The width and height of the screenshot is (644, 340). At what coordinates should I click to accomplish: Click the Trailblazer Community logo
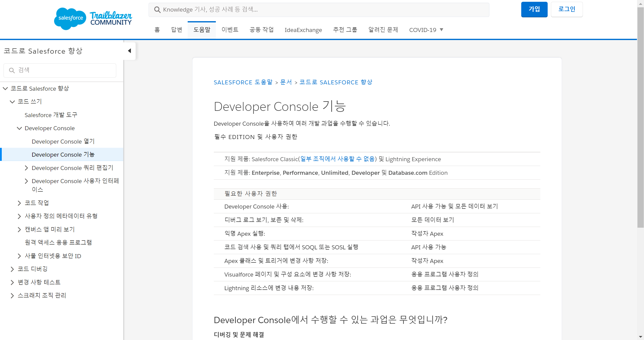[x=111, y=18]
